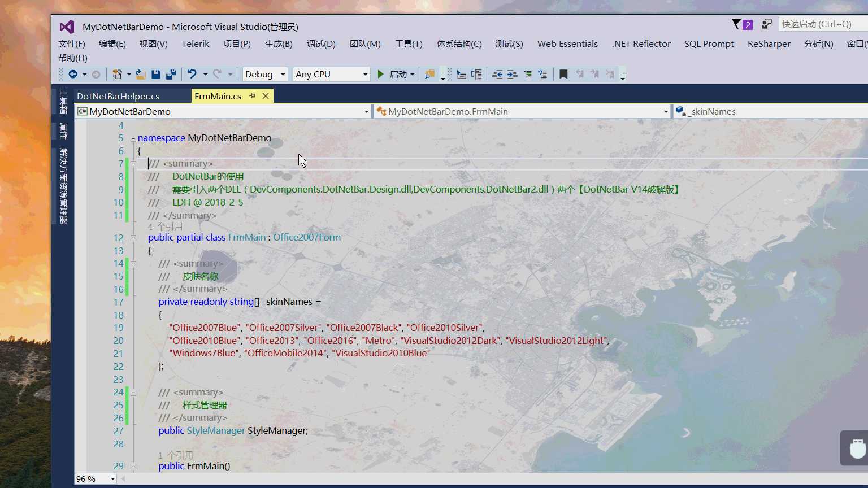The width and height of the screenshot is (868, 488).
Task: Click the 4 个引用 CodeLens link
Action: 165,226
